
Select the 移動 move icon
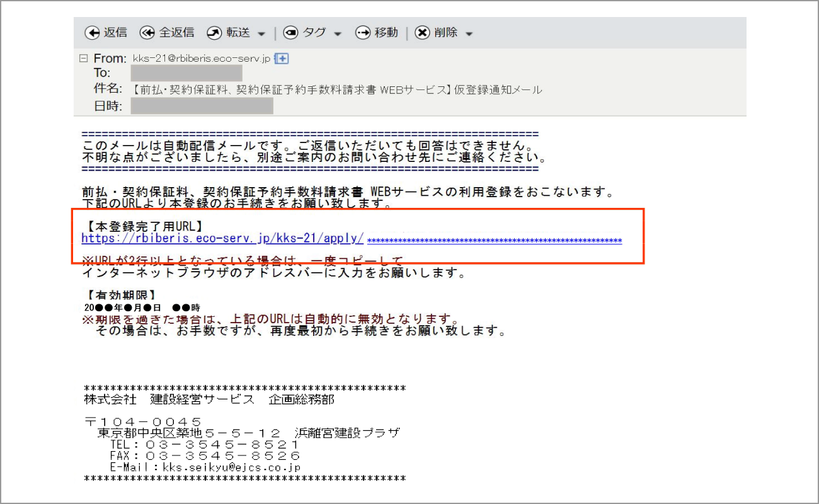click(363, 33)
